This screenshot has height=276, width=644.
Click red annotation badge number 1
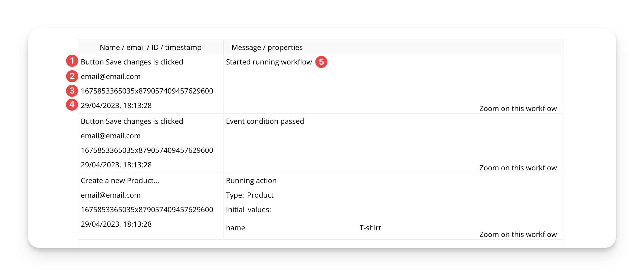tap(72, 61)
